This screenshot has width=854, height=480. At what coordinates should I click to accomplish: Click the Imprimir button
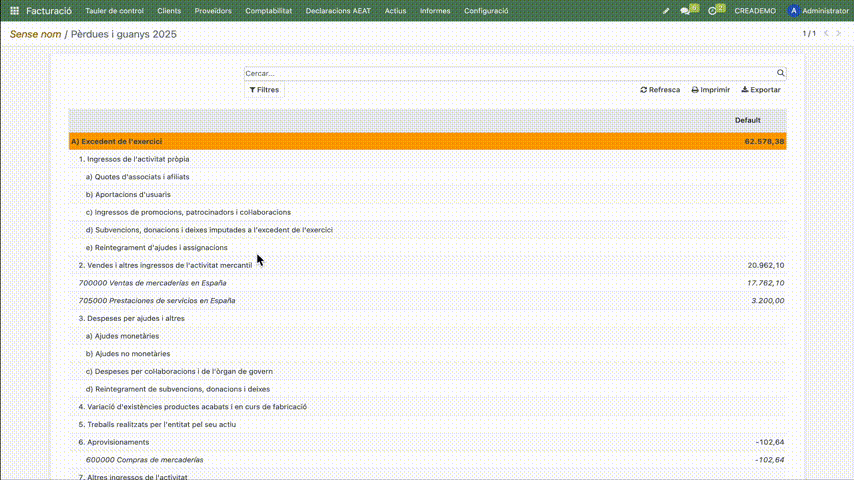[x=710, y=90]
